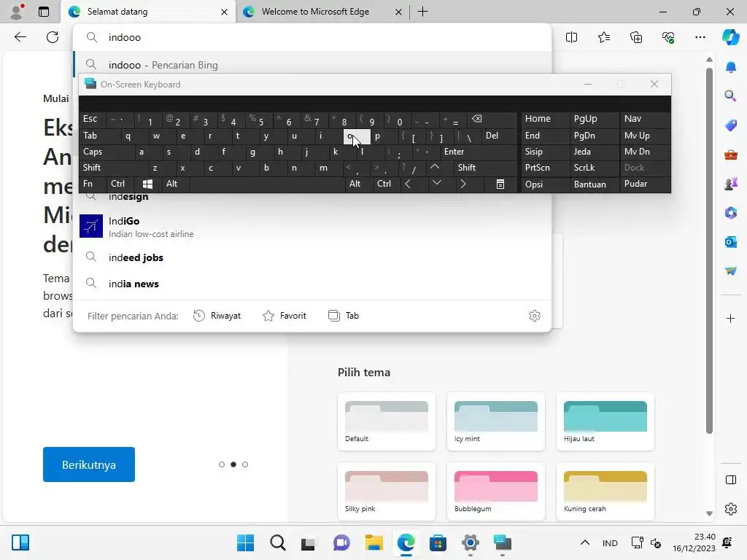747x560 pixels.
Task: Open the sidebar Tools briefcase icon
Action: pyautogui.click(x=731, y=155)
